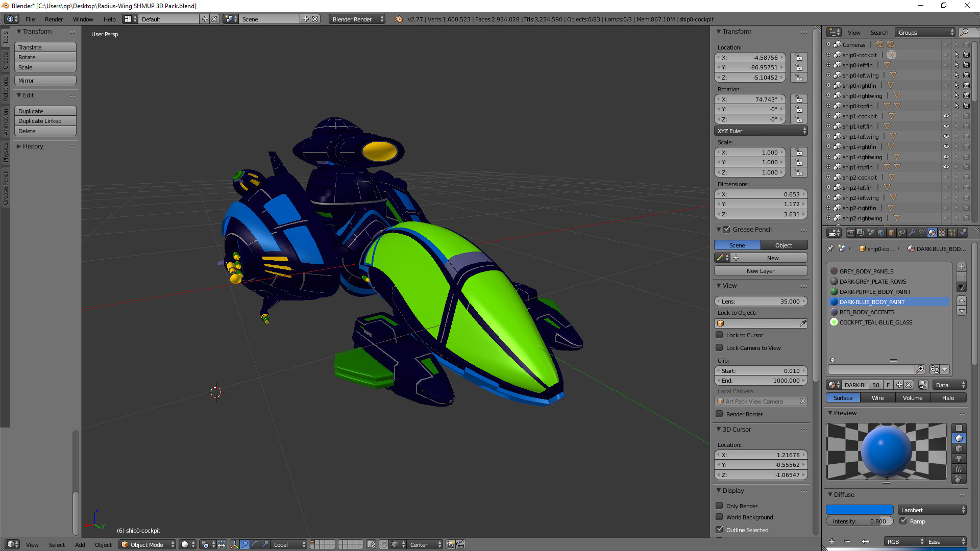Toggle visibility of ship1-cockpit in the Outliner
Screen dimensions: 980x551
point(946,116)
